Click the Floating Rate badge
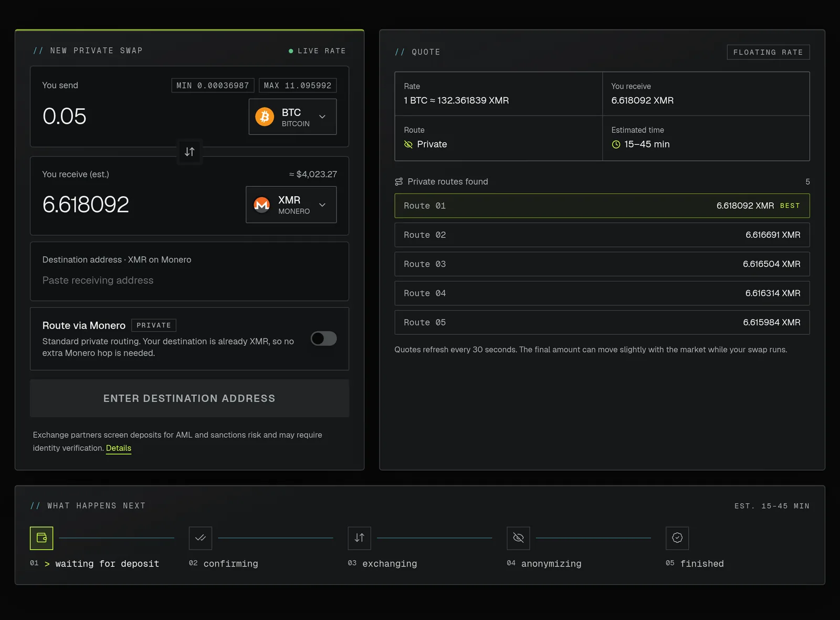Screen dimensions: 840x620 [769, 52]
